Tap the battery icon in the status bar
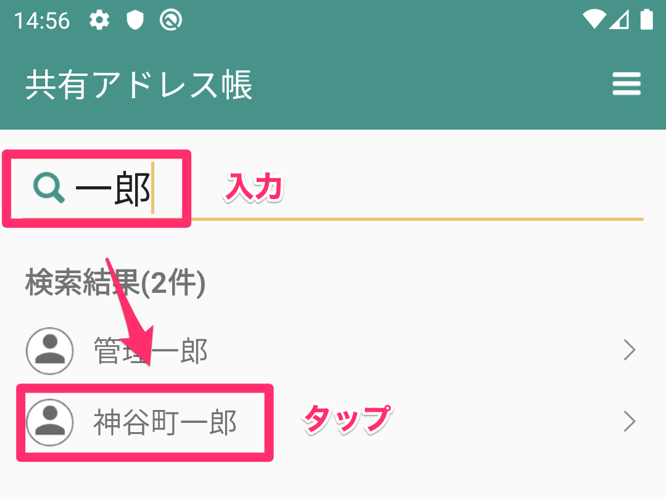 647,20
